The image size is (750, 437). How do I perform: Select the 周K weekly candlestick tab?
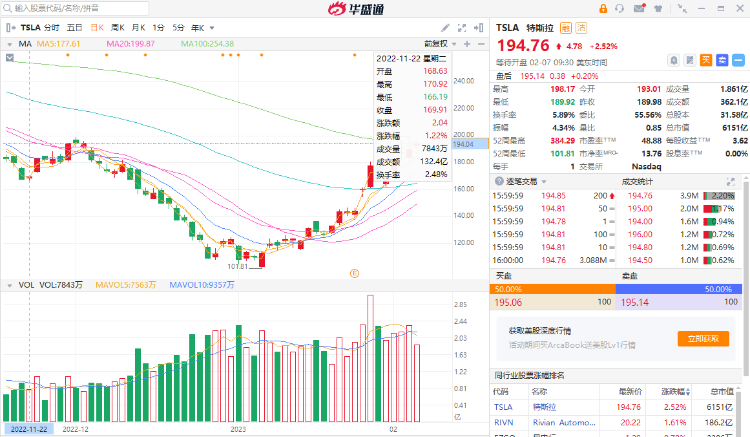(118, 28)
